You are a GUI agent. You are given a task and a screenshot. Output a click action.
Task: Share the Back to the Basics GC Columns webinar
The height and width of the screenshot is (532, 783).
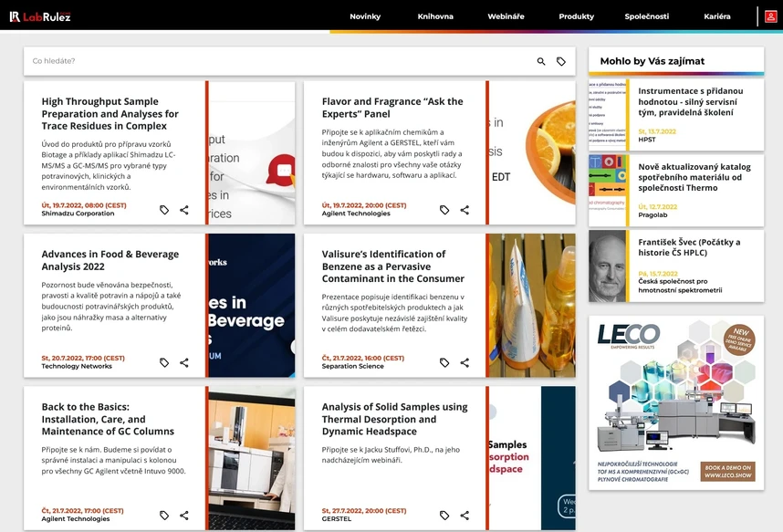tap(184, 516)
